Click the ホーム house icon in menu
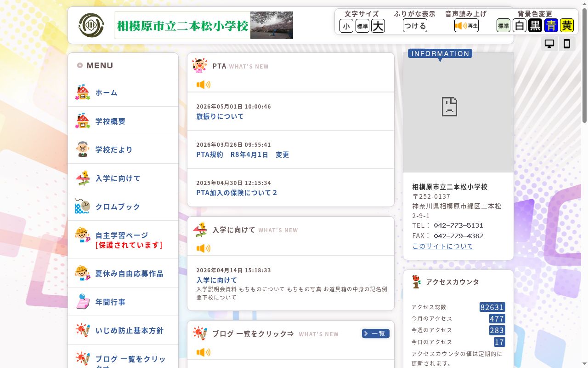The image size is (588, 368). click(x=83, y=92)
